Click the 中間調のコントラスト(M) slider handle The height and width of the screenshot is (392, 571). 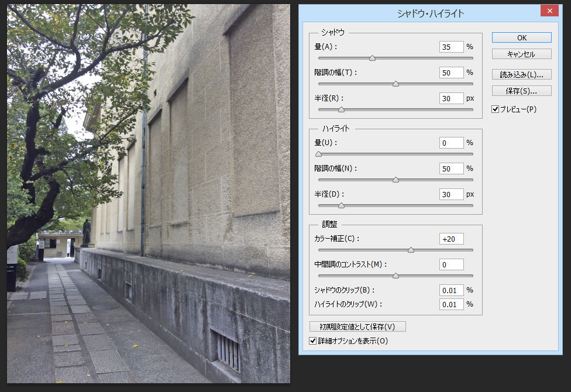(395, 276)
